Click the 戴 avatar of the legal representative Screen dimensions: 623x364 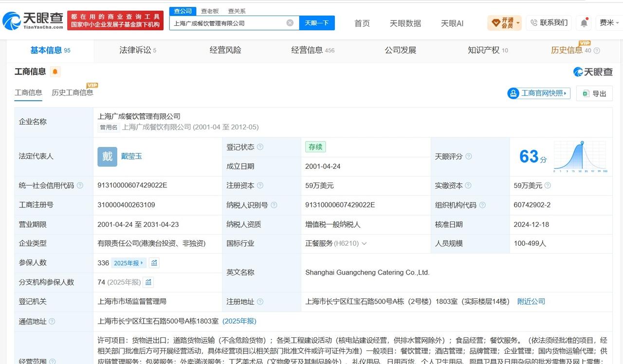pos(107,157)
